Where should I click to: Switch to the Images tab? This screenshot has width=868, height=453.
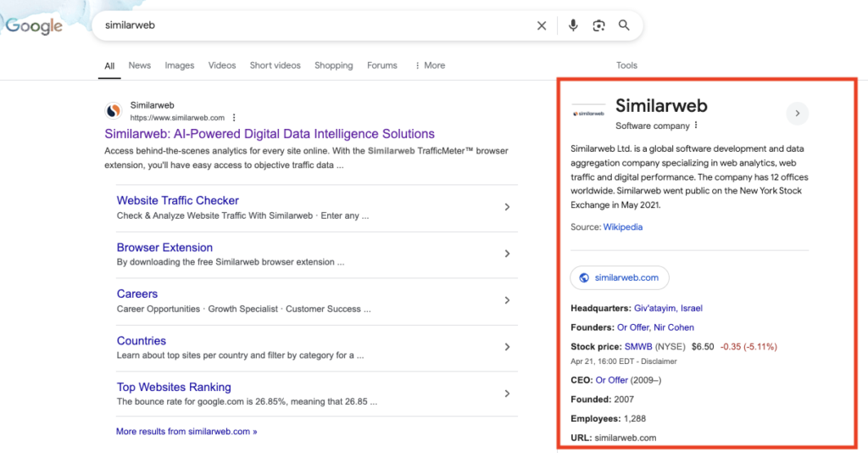point(180,65)
